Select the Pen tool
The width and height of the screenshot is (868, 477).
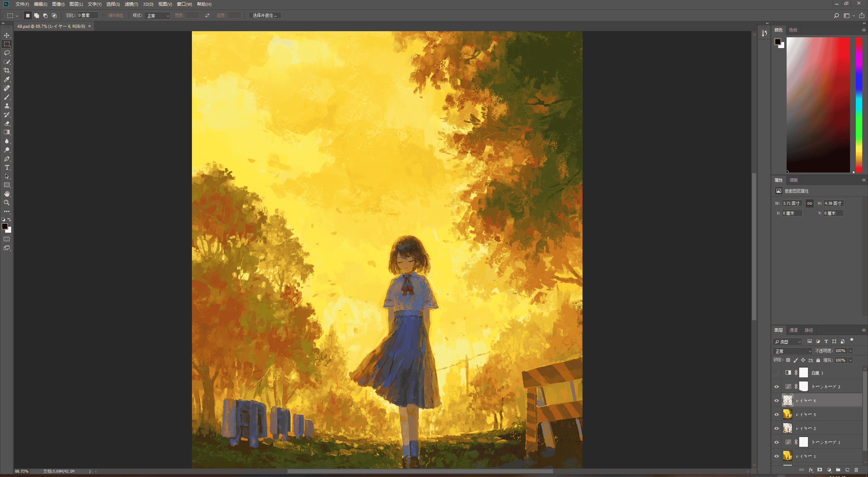[x=7, y=159]
